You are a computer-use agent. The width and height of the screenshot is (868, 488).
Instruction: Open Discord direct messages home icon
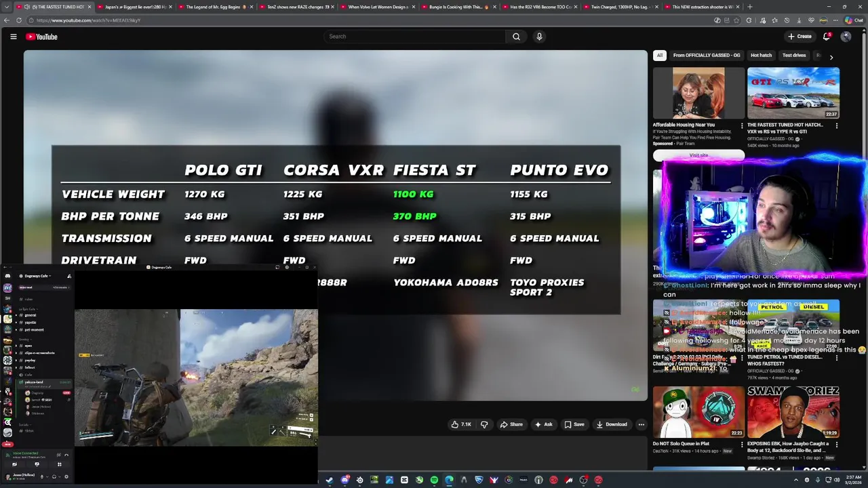pos(7,276)
